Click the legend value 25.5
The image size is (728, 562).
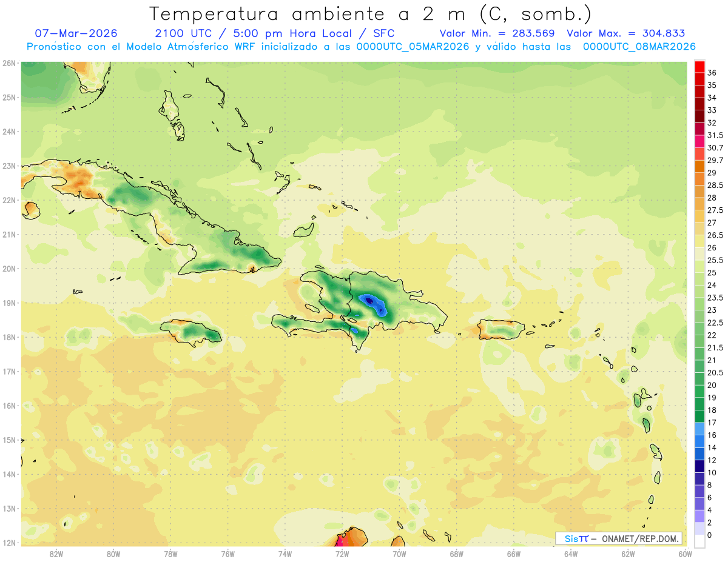[x=715, y=260]
